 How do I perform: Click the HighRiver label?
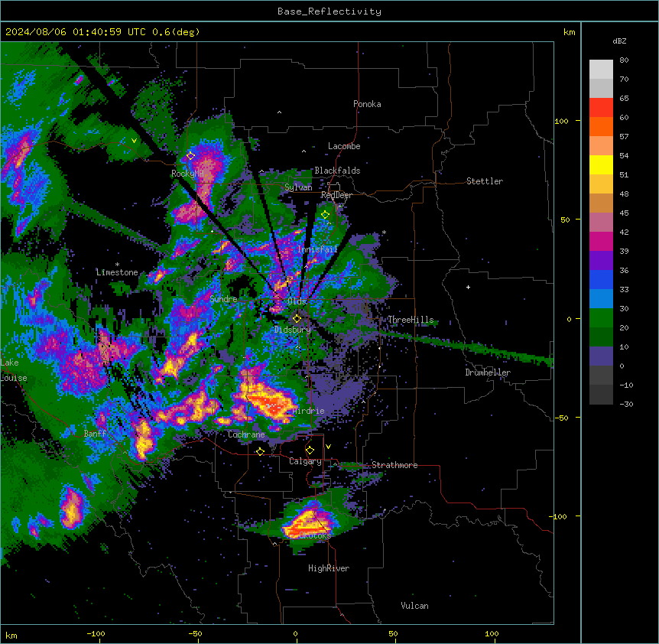[x=329, y=568]
